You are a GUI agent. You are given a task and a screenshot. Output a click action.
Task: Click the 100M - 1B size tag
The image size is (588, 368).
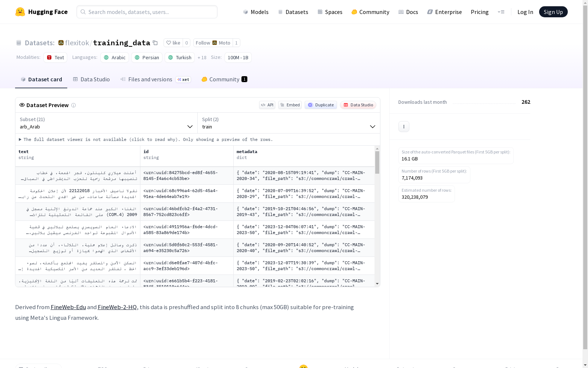238,57
